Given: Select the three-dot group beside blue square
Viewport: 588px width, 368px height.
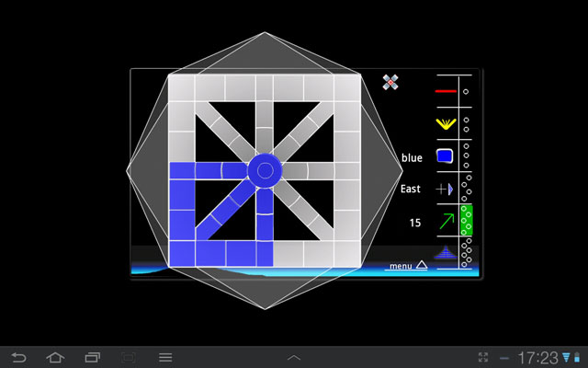Looking at the screenshot, I should coord(466,155).
